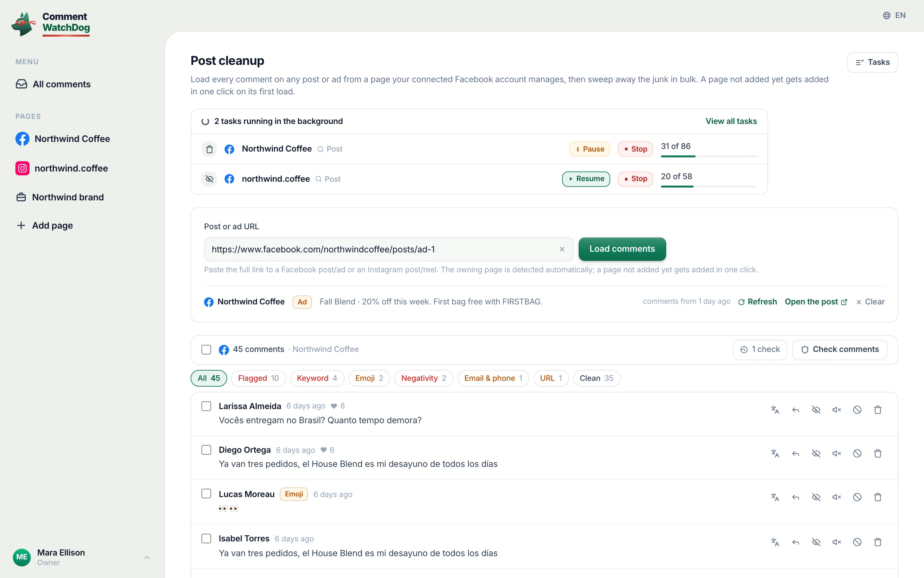Click Check comments button

tap(840, 350)
